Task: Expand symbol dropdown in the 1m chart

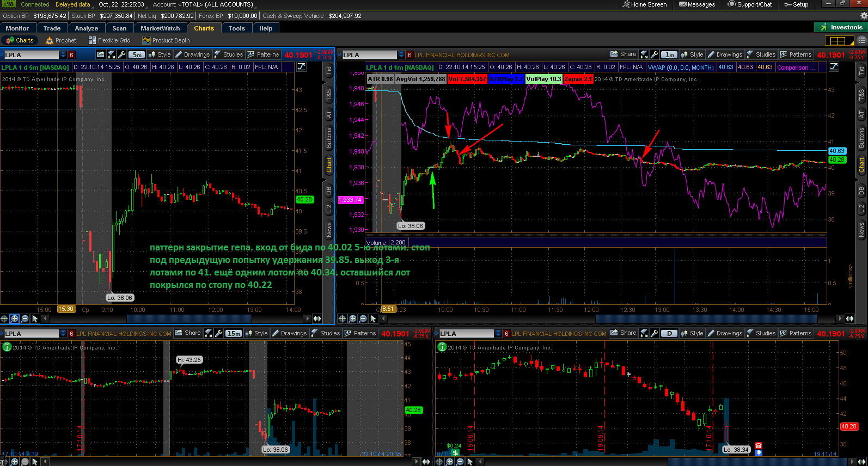Action: (401, 55)
